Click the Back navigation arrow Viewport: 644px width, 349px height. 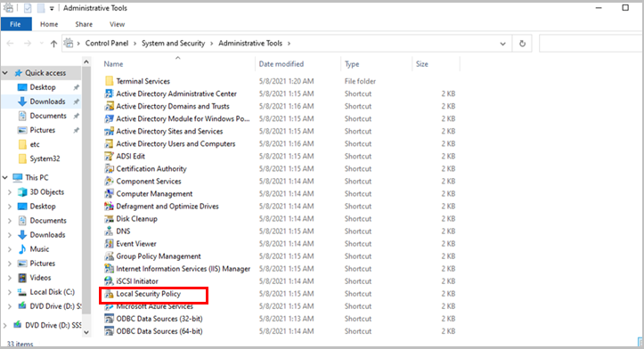click(x=11, y=44)
